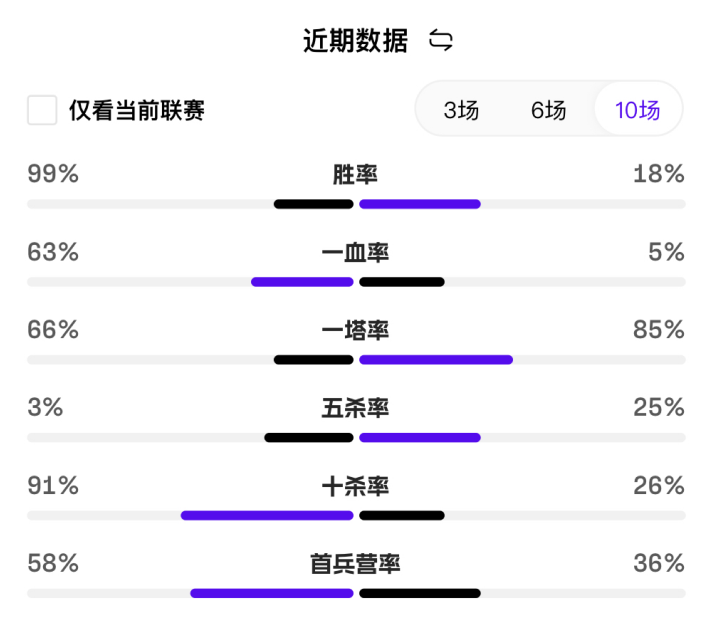Enable the 仅看当前联赛 checkbox
The image size is (714, 624).
point(42,110)
